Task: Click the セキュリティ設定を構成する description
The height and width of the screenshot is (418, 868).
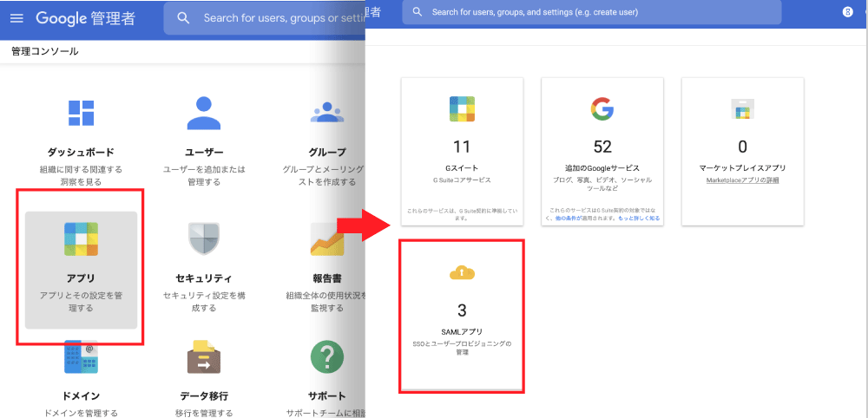Action: click(x=204, y=301)
